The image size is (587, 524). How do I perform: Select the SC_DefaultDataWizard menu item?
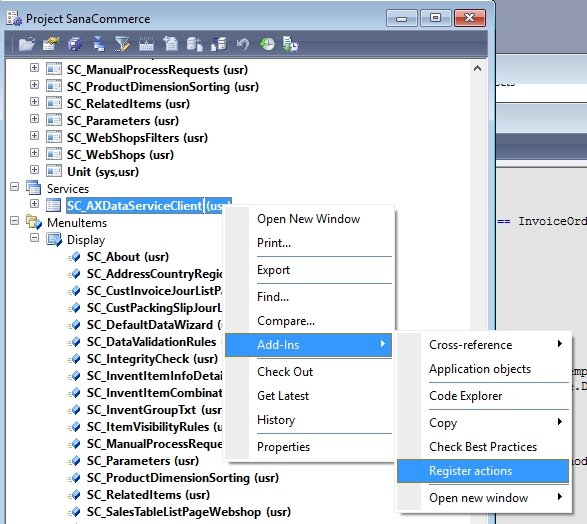154,325
